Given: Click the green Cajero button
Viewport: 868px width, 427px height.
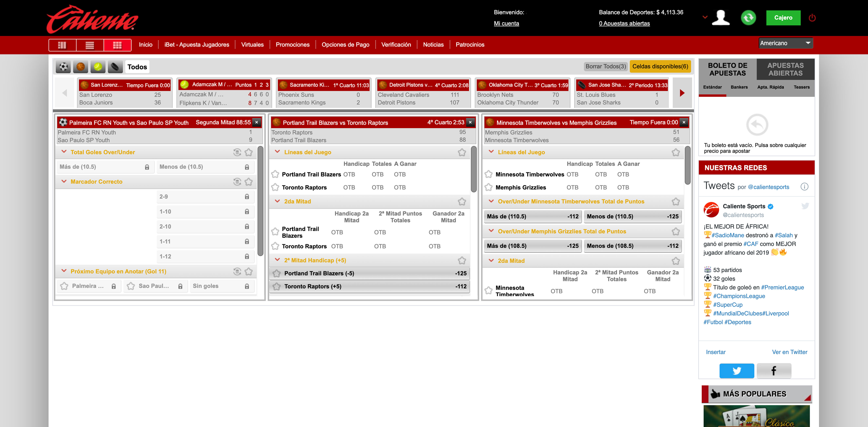Looking at the screenshot, I should [x=783, y=18].
